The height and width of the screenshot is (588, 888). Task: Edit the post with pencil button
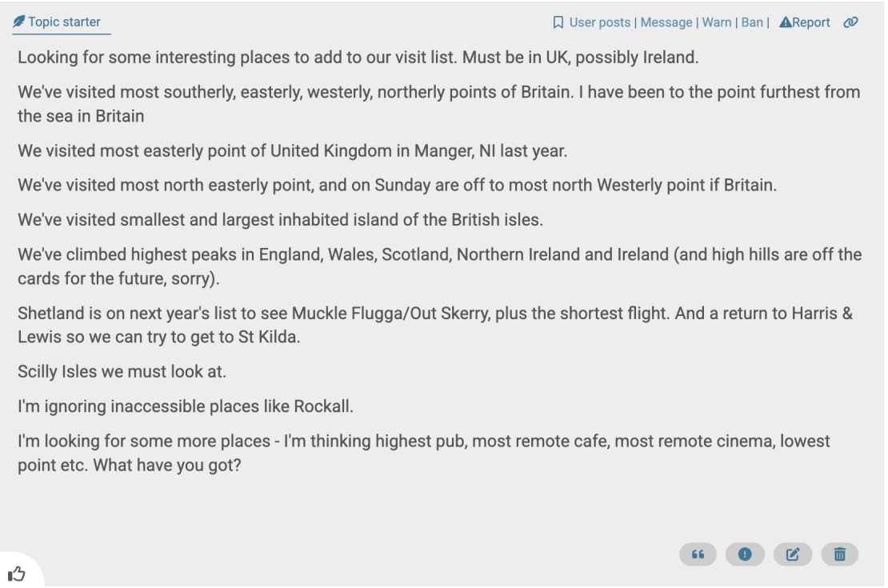pyautogui.click(x=793, y=554)
